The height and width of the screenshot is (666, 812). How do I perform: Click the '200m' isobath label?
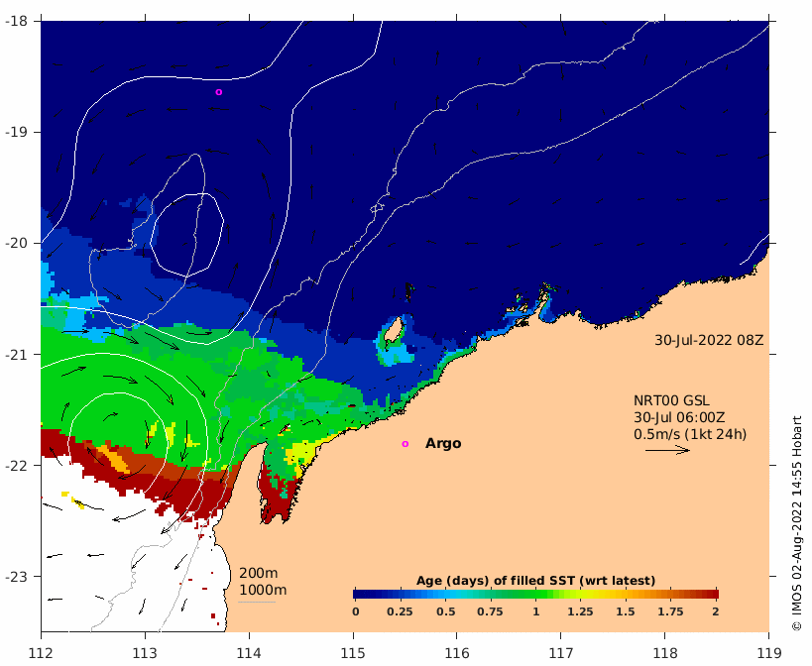(x=258, y=574)
